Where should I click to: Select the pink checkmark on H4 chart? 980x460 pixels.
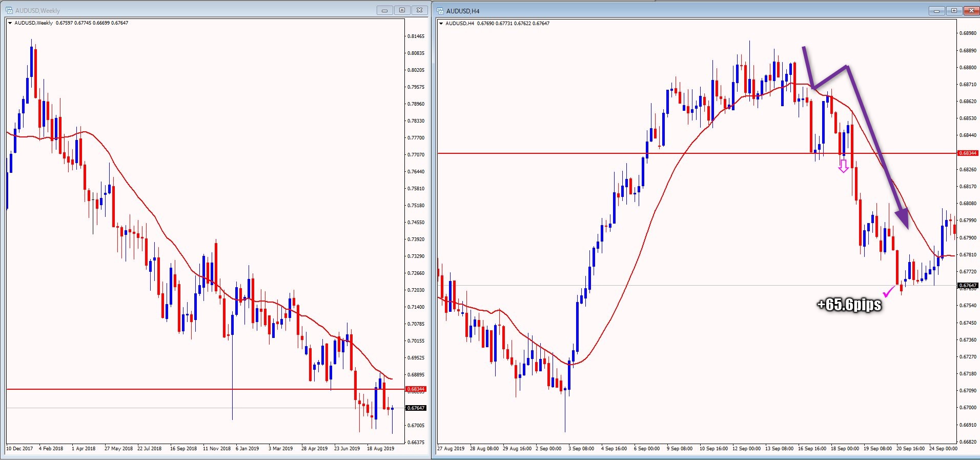tap(889, 292)
